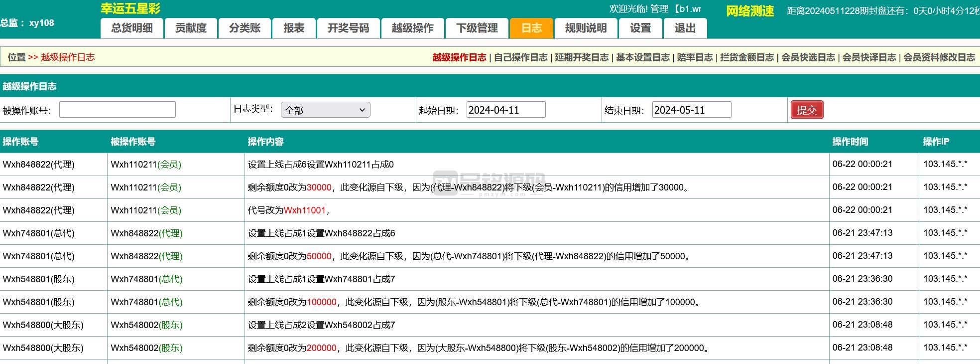Open the 分类账 tab
980x364 pixels.
(x=245, y=28)
